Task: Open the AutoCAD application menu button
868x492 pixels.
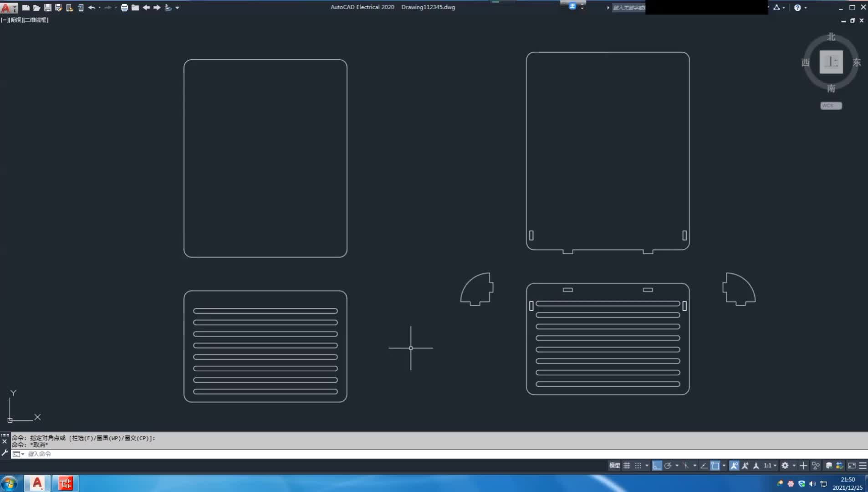Action: (x=9, y=8)
